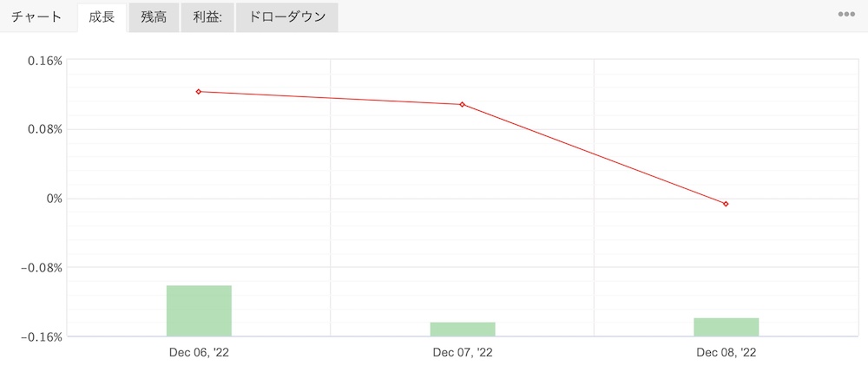Click the Dec 07, '22 axis label
This screenshot has width=868, height=372.
point(463,353)
